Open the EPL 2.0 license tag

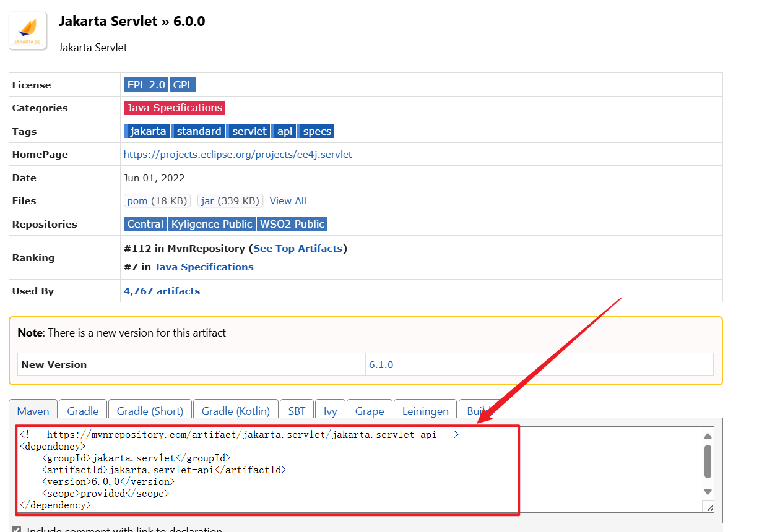(x=146, y=85)
